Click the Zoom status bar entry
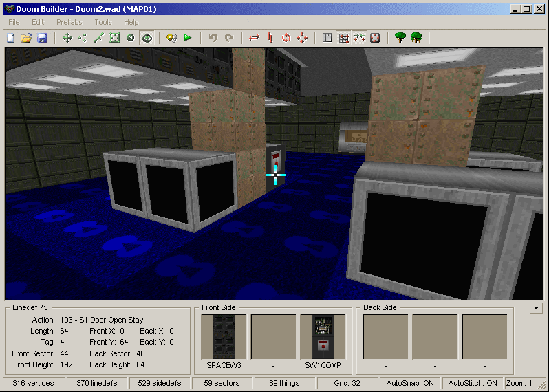 tap(520, 383)
